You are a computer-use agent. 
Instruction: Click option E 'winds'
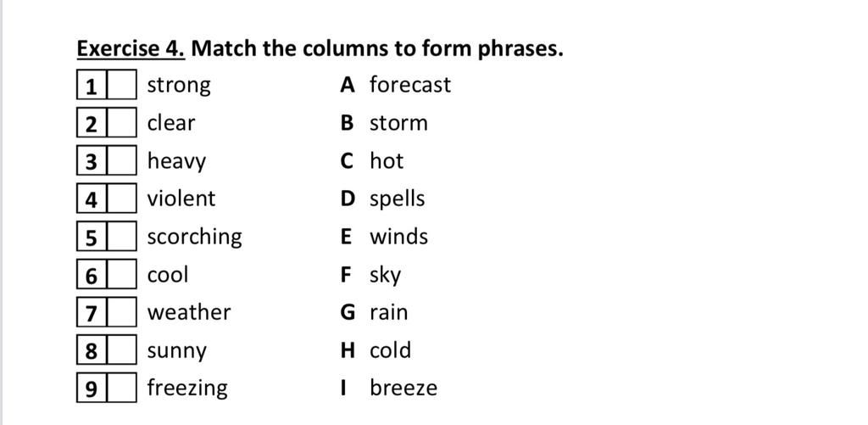[x=398, y=237]
